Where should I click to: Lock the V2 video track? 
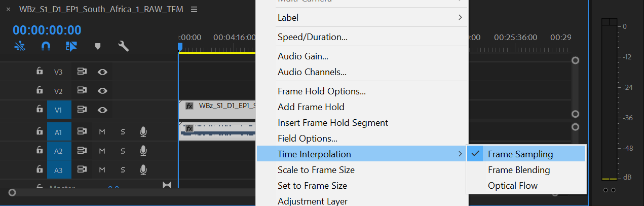click(x=40, y=90)
